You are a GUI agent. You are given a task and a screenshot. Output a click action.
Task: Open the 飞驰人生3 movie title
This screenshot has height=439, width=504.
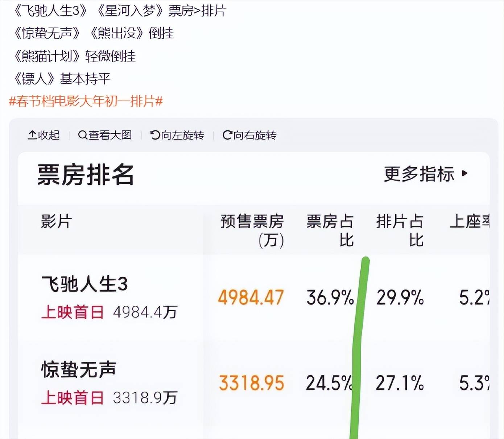[85, 284]
